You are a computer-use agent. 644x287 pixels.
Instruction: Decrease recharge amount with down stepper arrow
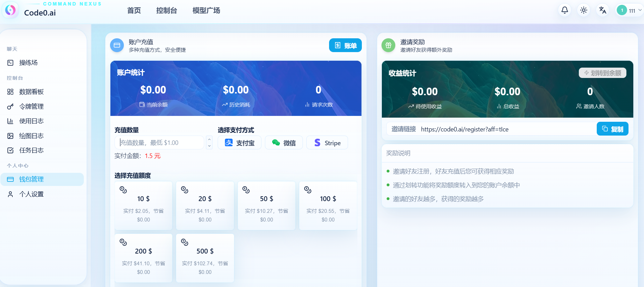click(x=209, y=146)
